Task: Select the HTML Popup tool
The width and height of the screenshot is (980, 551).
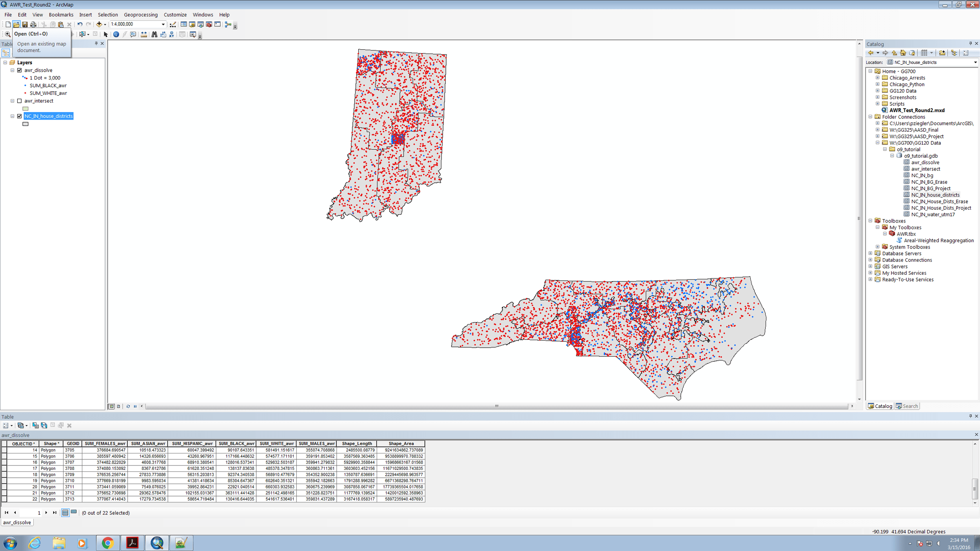Action: pos(133,34)
